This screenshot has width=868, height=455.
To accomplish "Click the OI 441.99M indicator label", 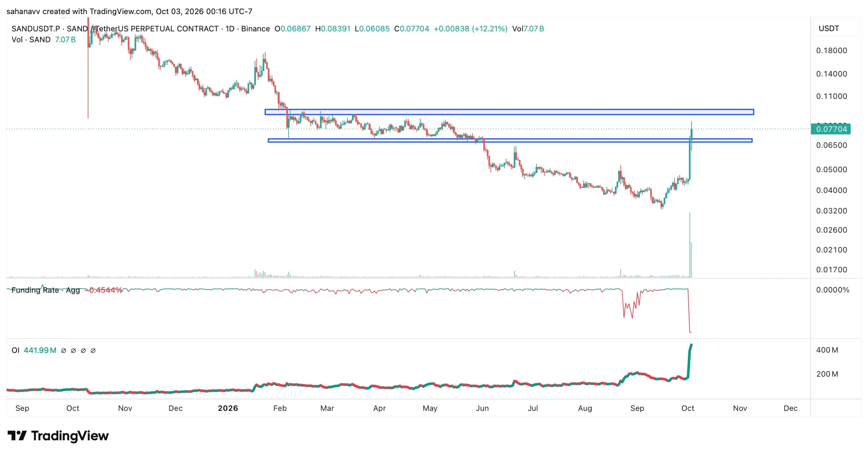I will point(34,350).
